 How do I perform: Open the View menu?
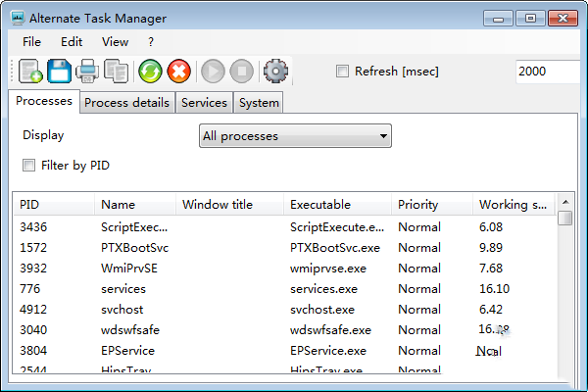click(x=115, y=42)
